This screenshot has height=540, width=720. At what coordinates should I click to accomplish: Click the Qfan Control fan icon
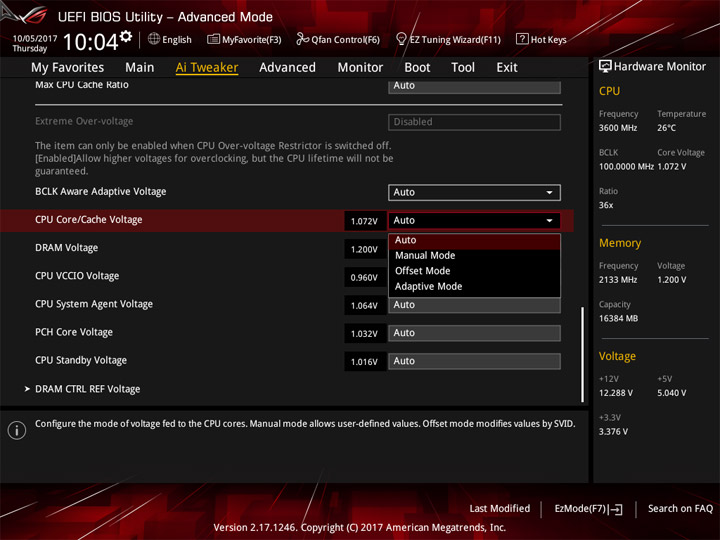coord(302,39)
